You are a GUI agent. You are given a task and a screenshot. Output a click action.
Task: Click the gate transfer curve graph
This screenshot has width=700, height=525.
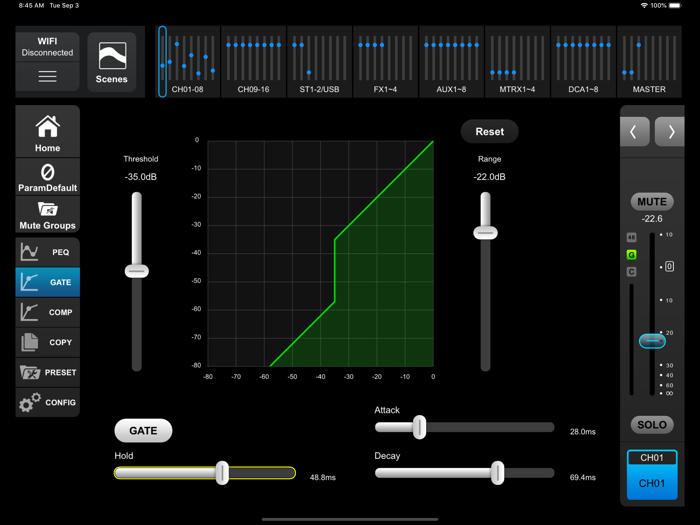tap(321, 254)
